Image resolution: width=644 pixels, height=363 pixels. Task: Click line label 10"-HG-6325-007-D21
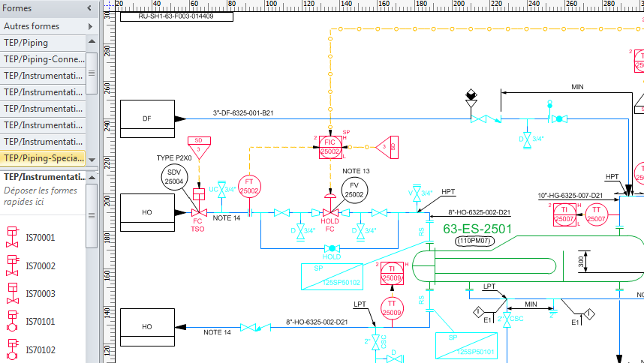coord(570,196)
